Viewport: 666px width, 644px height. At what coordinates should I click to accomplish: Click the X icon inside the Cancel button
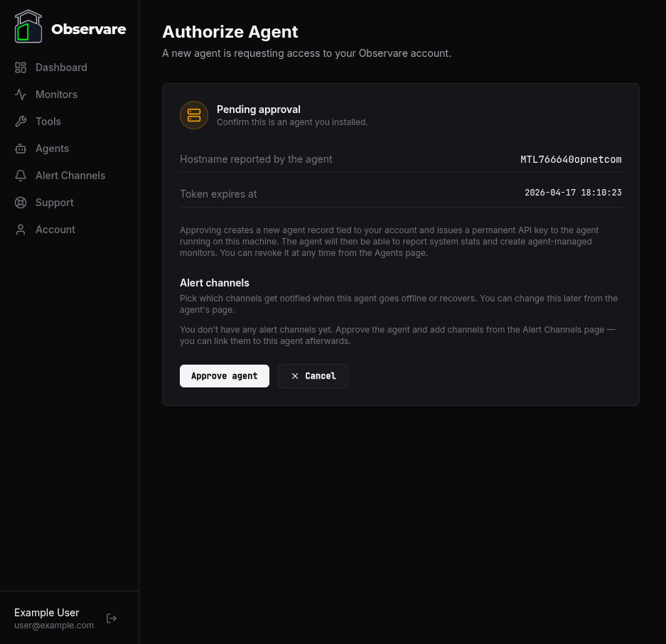[x=295, y=376]
